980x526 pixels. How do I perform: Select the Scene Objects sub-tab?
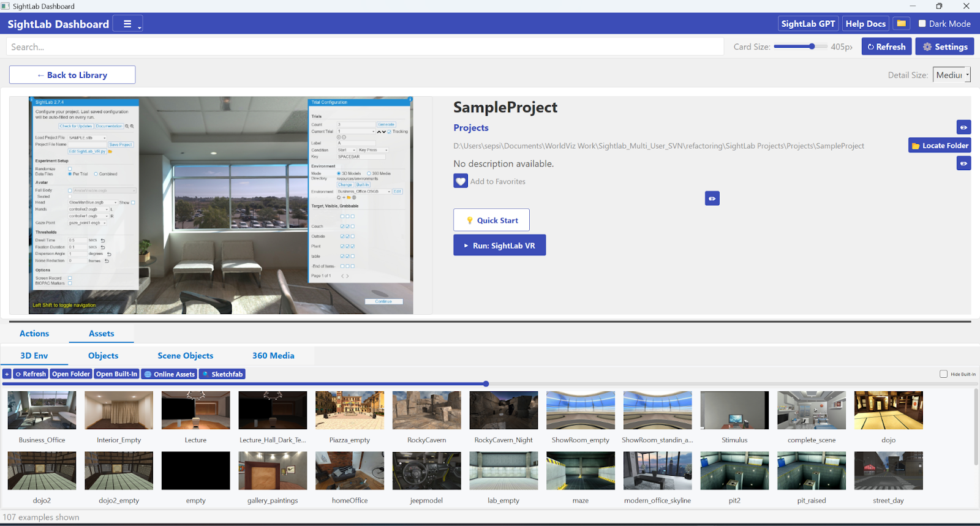186,355
